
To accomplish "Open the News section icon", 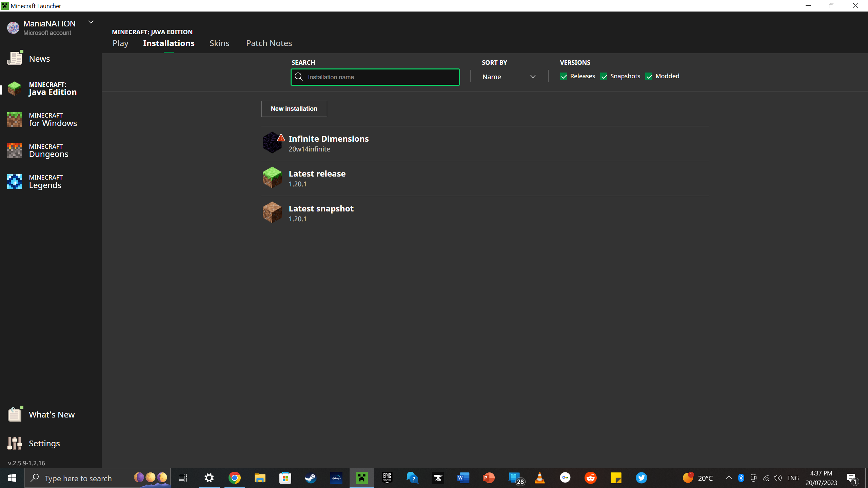I will pyautogui.click(x=15, y=59).
